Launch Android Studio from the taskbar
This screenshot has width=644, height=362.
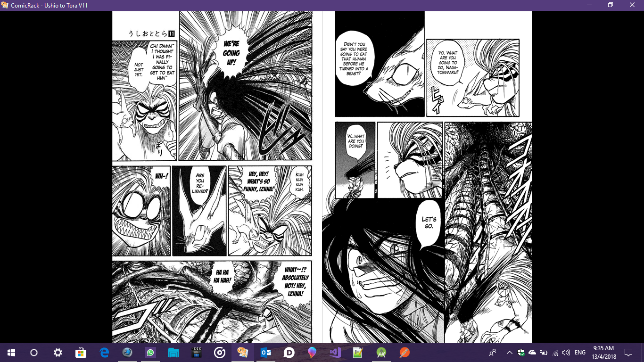381,353
